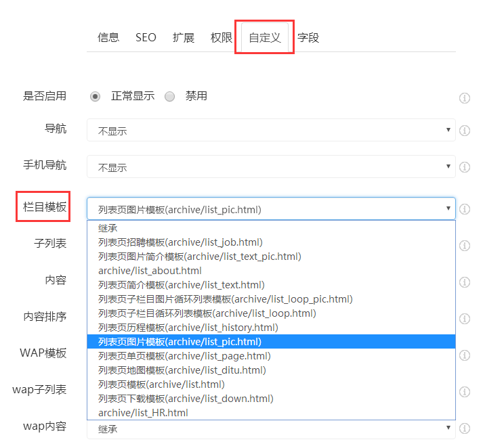Choose archive/list_HR.html option
Viewport: 504px width, 444px height.
(143, 413)
